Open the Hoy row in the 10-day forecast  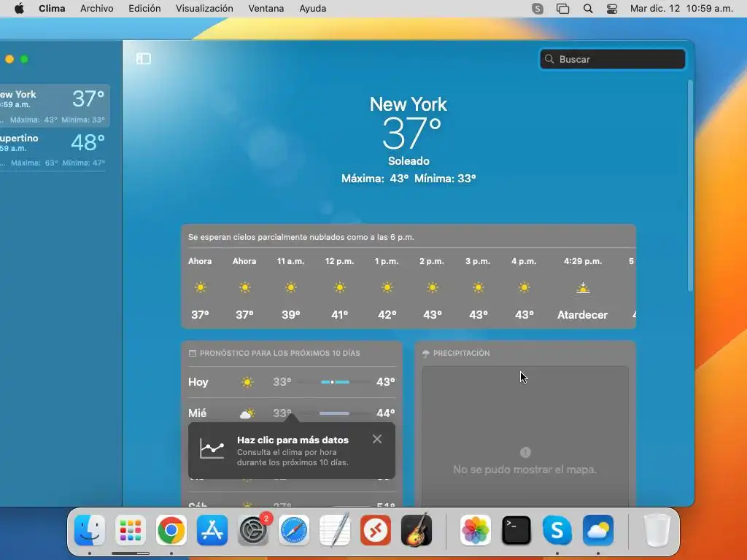(292, 382)
